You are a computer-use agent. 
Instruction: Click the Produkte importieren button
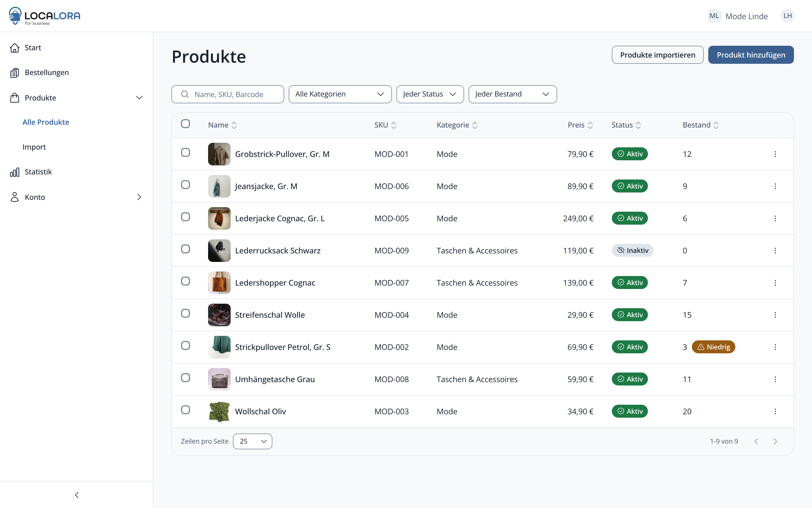[658, 55]
